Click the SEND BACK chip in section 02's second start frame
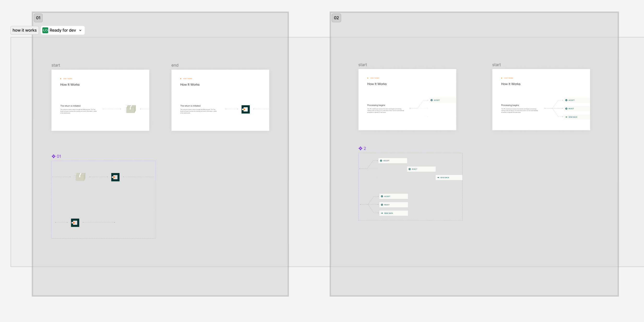The height and width of the screenshot is (322, 644). pyautogui.click(x=576, y=117)
